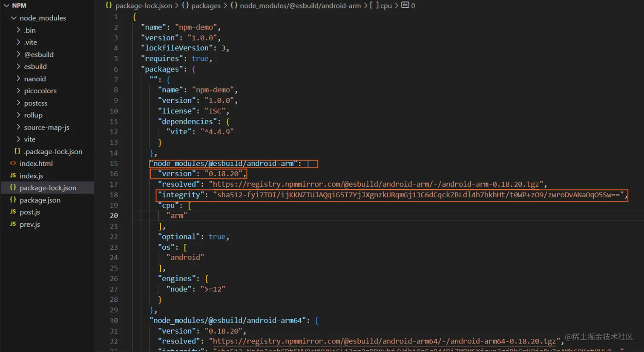Open package.json file in explorer
The image size is (644, 352).
pyautogui.click(x=40, y=200)
